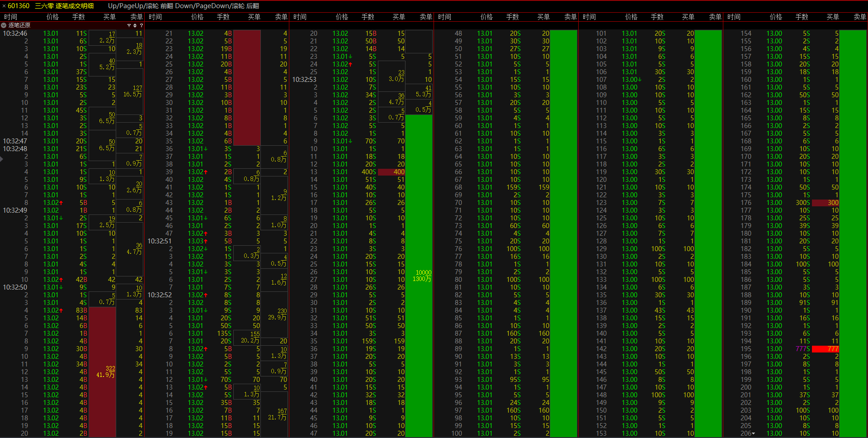Click the 43S volume cell

click(x=660, y=310)
